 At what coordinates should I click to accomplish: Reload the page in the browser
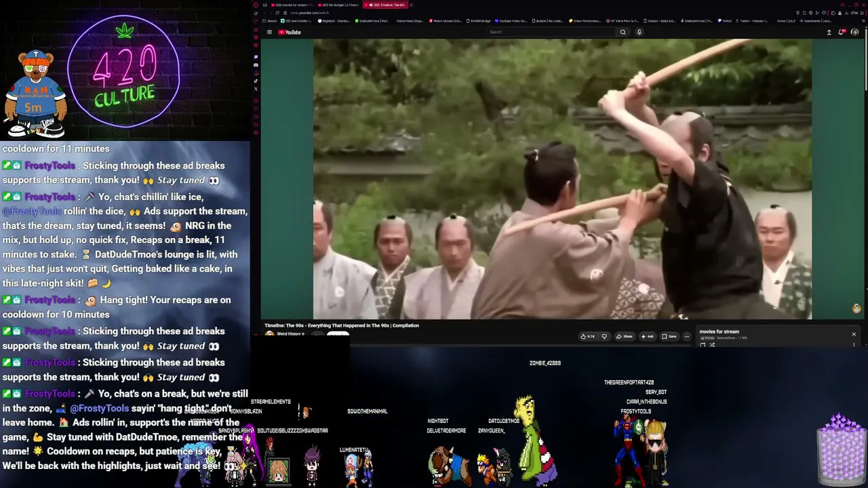tap(277, 13)
